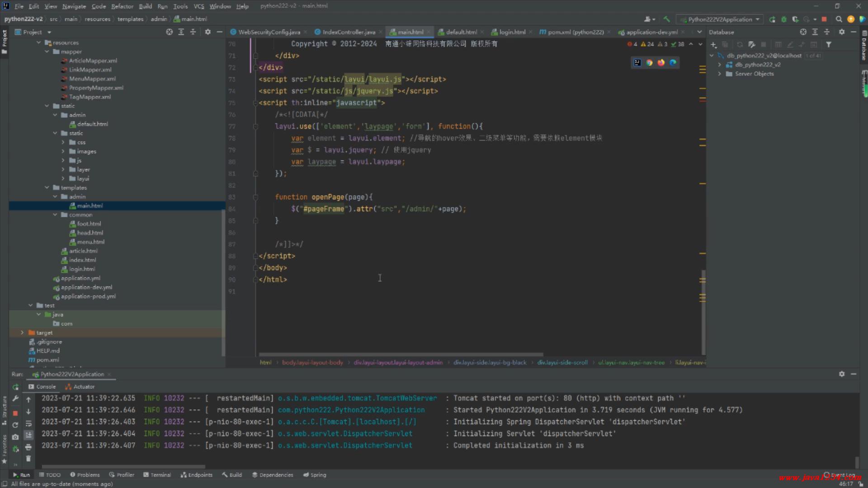Jump to next highlighted error arrow in editor
Viewport: 868px width, 488px height.
pyautogui.click(x=700, y=44)
